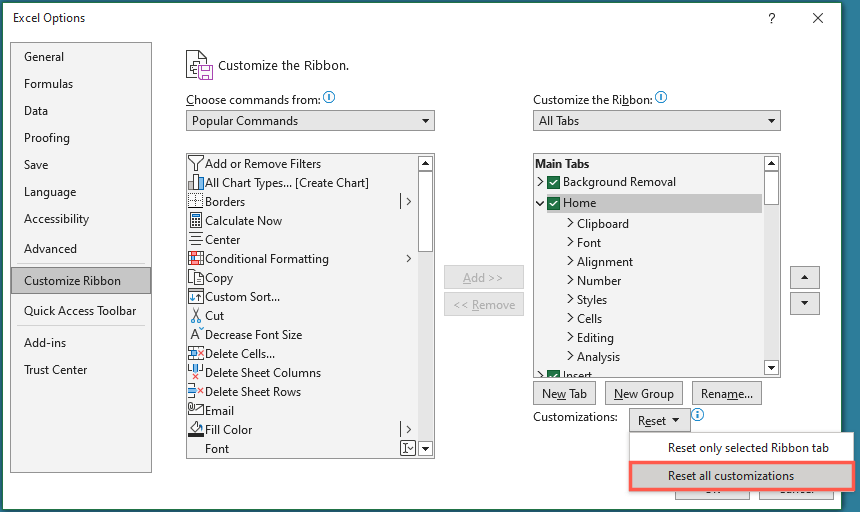The height and width of the screenshot is (512, 860).
Task: Select Reset all customizations menu entry
Action: (741, 476)
